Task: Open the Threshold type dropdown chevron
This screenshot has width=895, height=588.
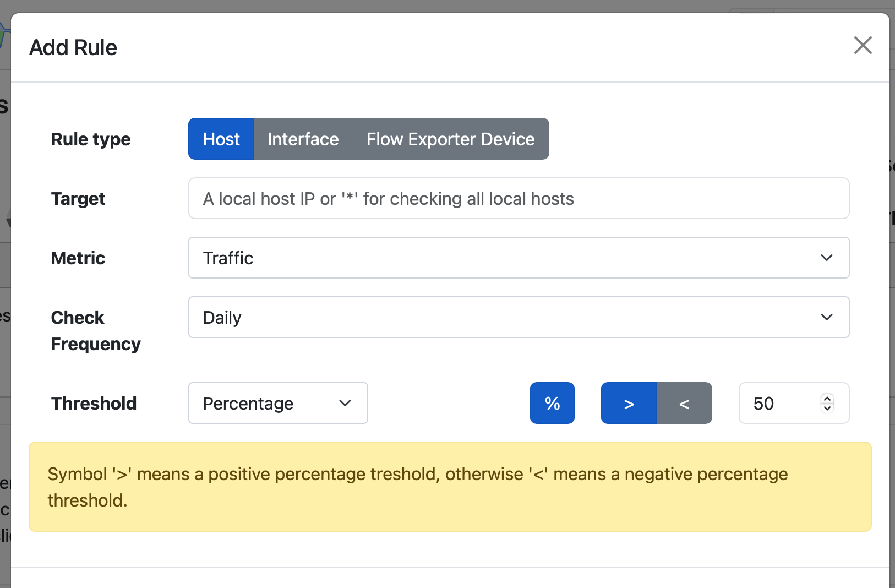Action: [x=345, y=403]
